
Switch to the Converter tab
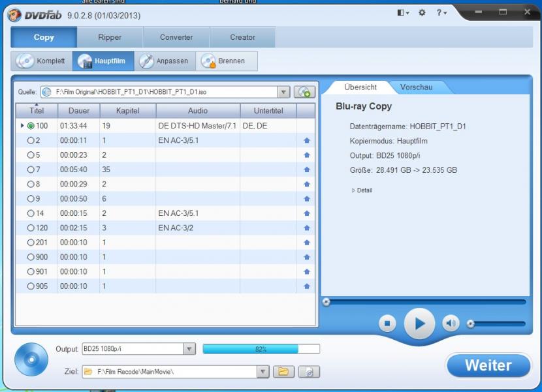[176, 37]
